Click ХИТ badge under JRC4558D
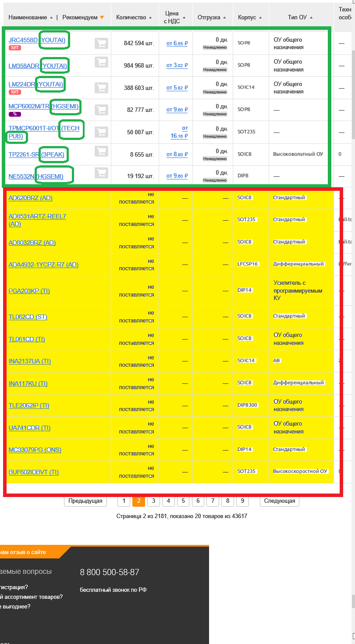The image size is (355, 644). 15,47
